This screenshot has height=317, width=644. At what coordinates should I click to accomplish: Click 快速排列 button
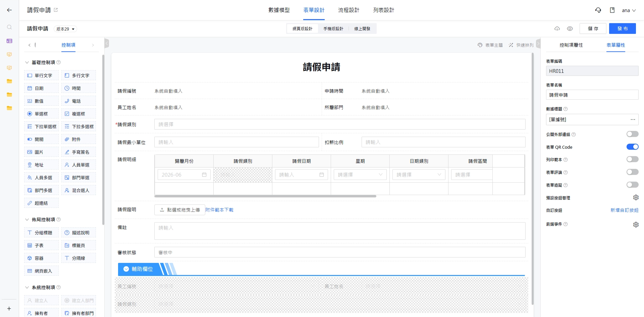click(521, 45)
